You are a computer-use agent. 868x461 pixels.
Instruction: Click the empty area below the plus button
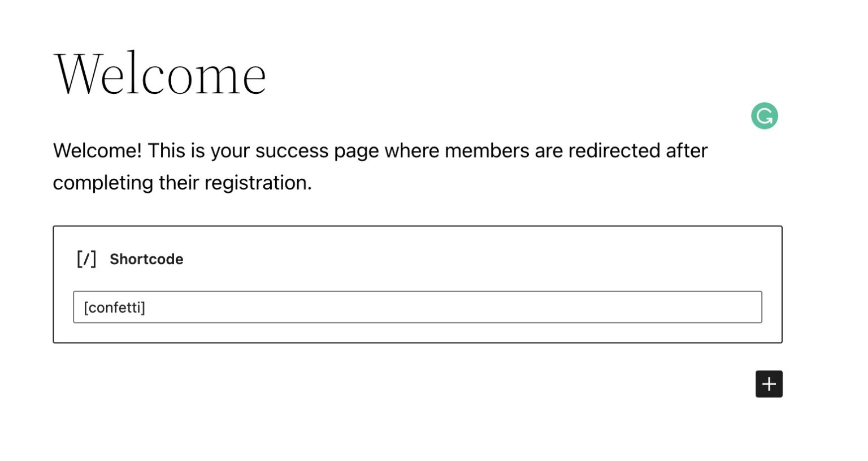[x=396, y=430]
